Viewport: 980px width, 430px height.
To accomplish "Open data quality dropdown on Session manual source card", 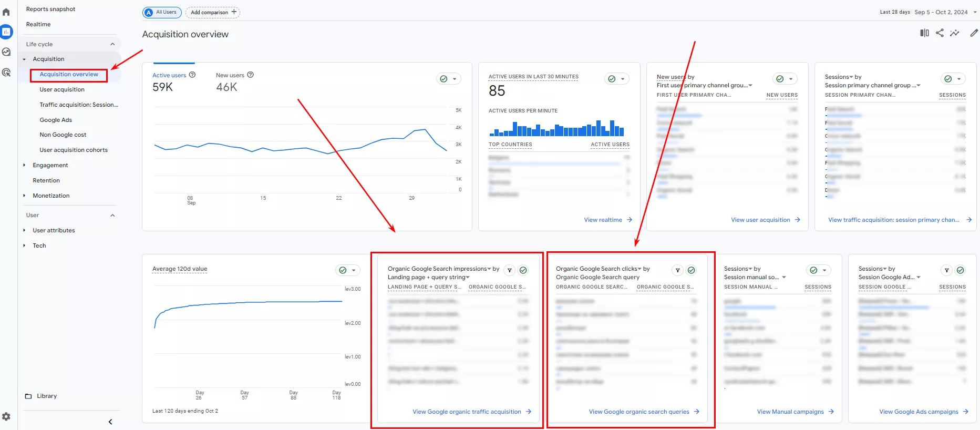I will [x=819, y=270].
